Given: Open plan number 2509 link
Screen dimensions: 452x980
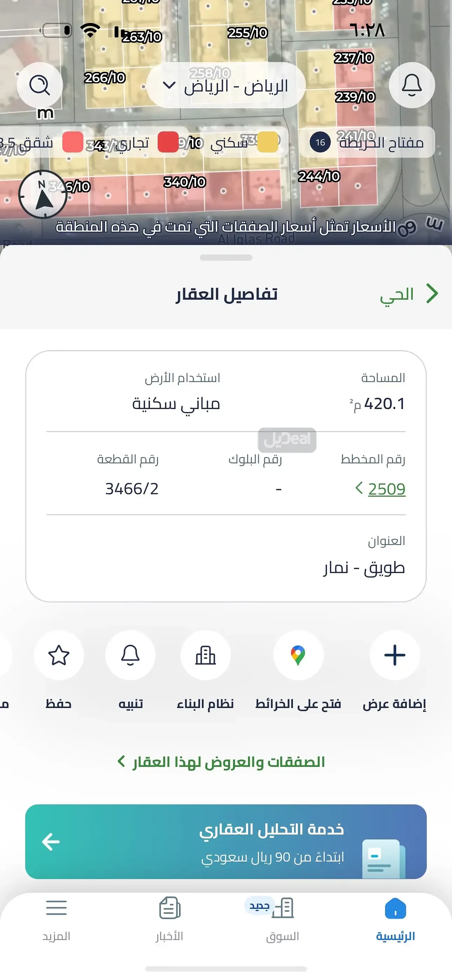Looking at the screenshot, I should (386, 489).
